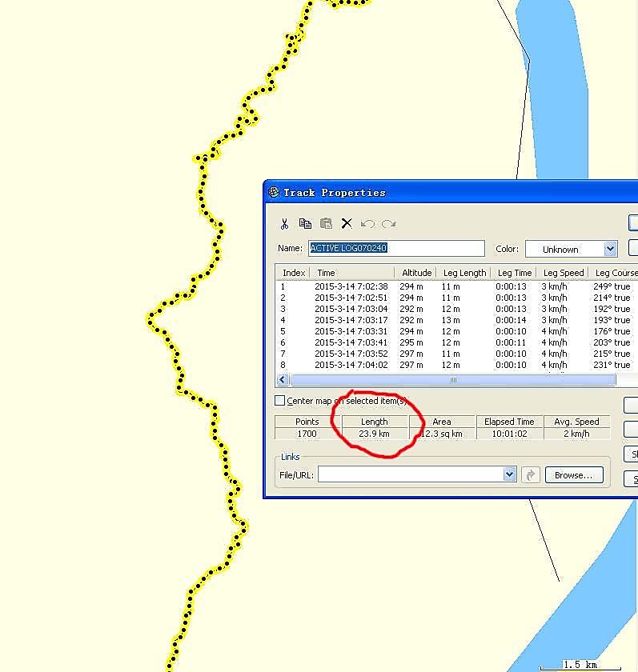Open the Color dropdown showing Unknown

pos(610,249)
